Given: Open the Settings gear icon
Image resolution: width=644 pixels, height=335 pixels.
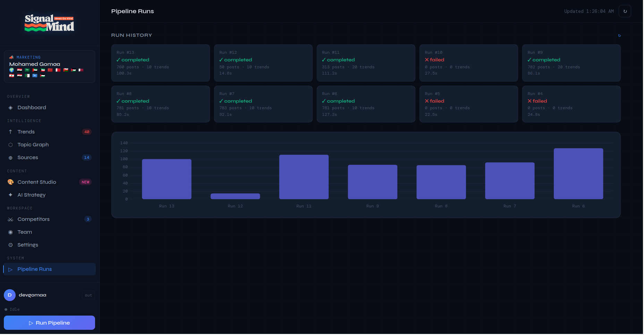Looking at the screenshot, I should pyautogui.click(x=10, y=245).
